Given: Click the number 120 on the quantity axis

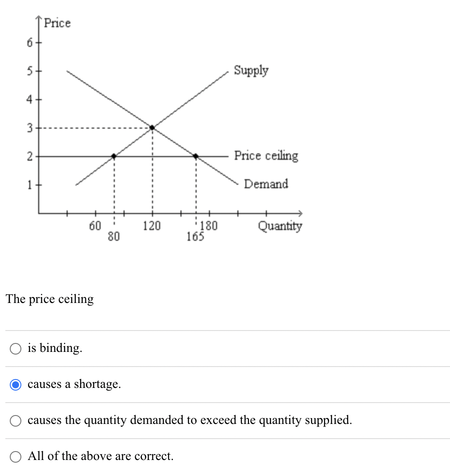Looking at the screenshot, I should tap(152, 226).
